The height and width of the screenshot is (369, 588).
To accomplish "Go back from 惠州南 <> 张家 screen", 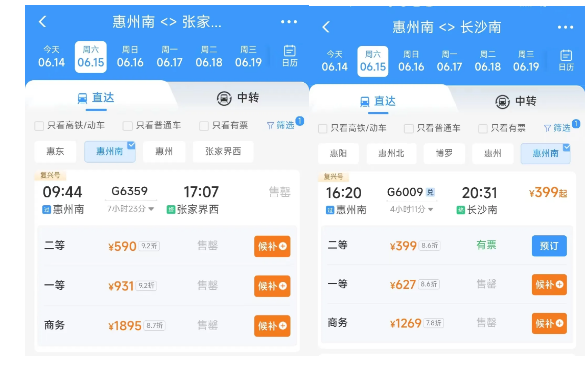I will point(42,21).
